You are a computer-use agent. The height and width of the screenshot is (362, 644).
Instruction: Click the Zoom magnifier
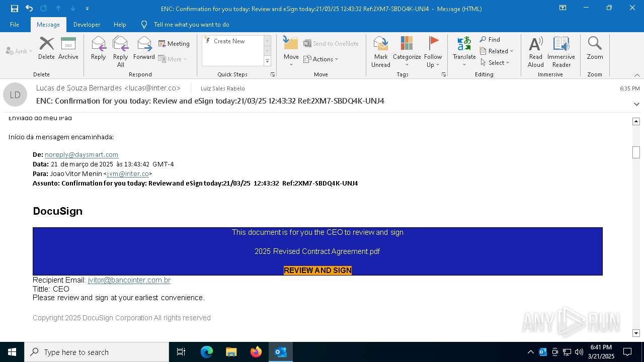point(595,48)
